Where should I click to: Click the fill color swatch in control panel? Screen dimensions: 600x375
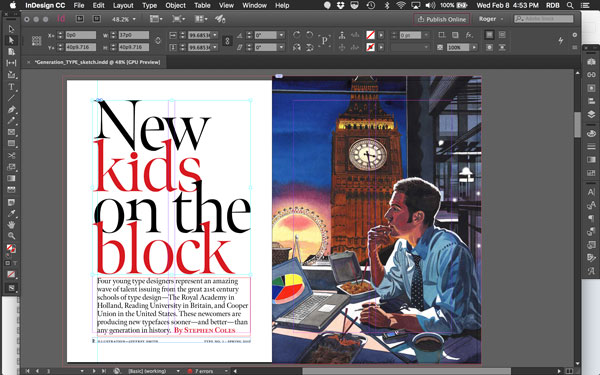click(370, 35)
